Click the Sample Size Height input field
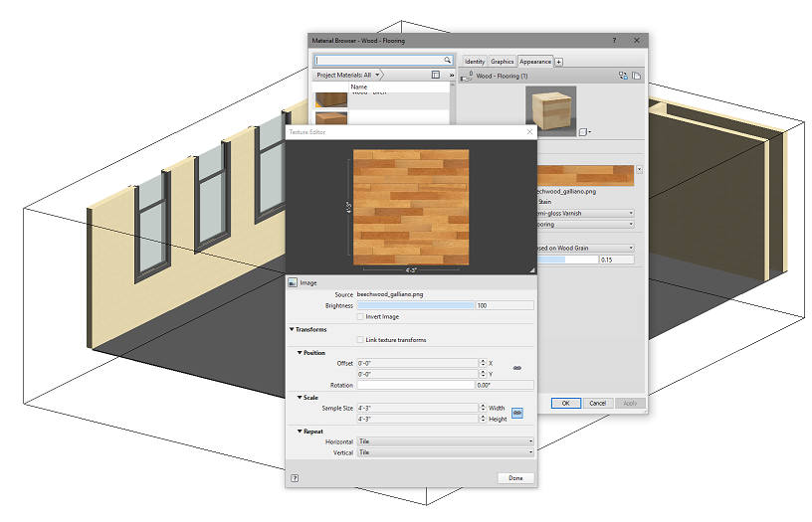This screenshot has height=522, width=812. point(417,419)
